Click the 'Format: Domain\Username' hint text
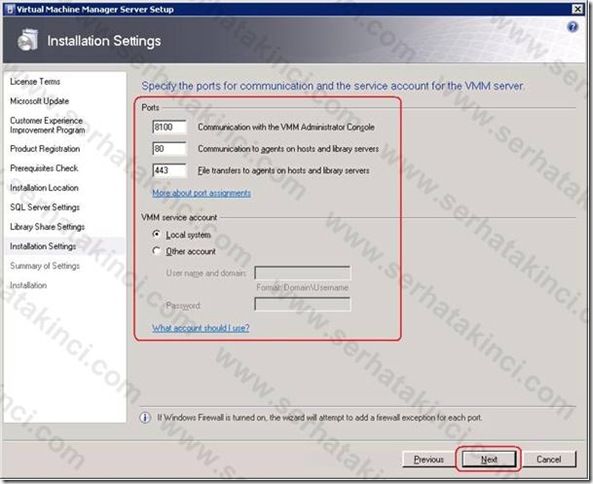This screenshot has height=484, width=593. pyautogui.click(x=302, y=287)
